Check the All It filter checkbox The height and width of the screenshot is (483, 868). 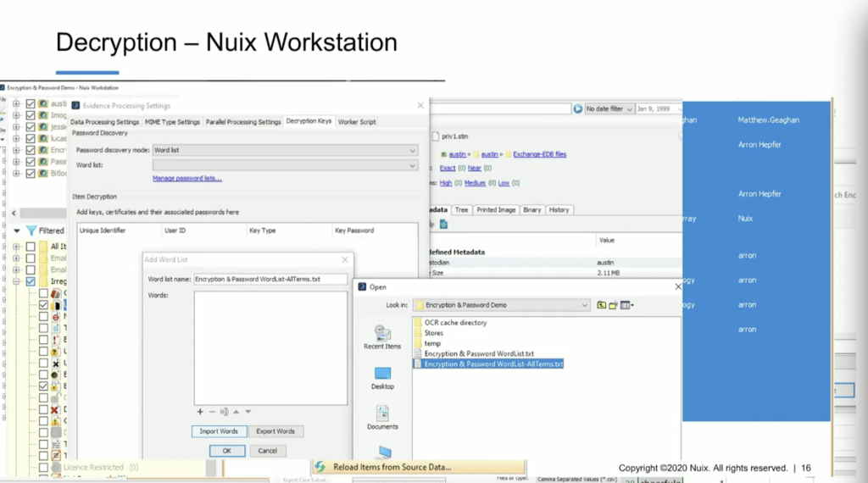31,247
